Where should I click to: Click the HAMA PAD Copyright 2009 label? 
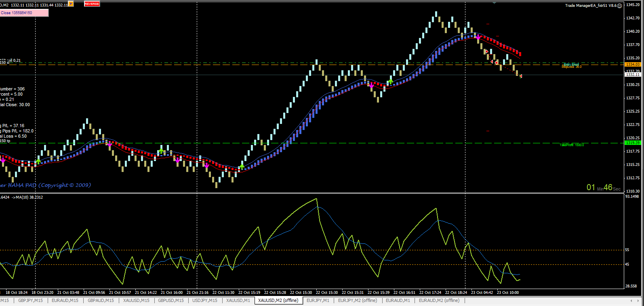45,185
